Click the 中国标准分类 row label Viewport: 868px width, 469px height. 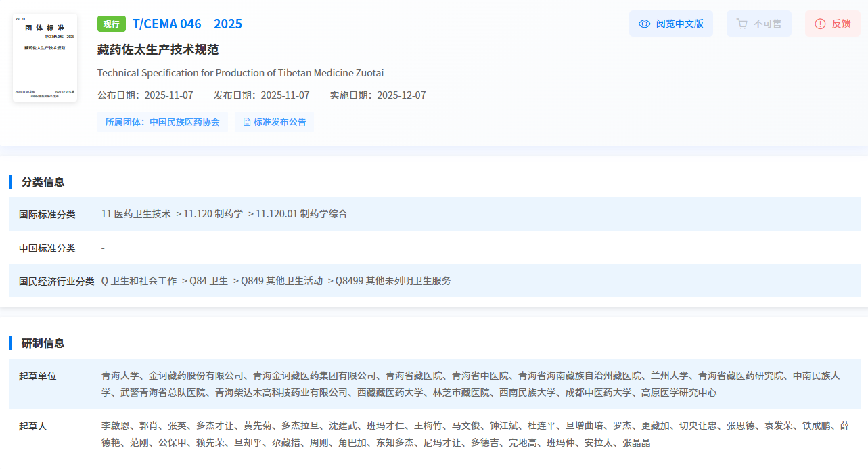point(47,248)
